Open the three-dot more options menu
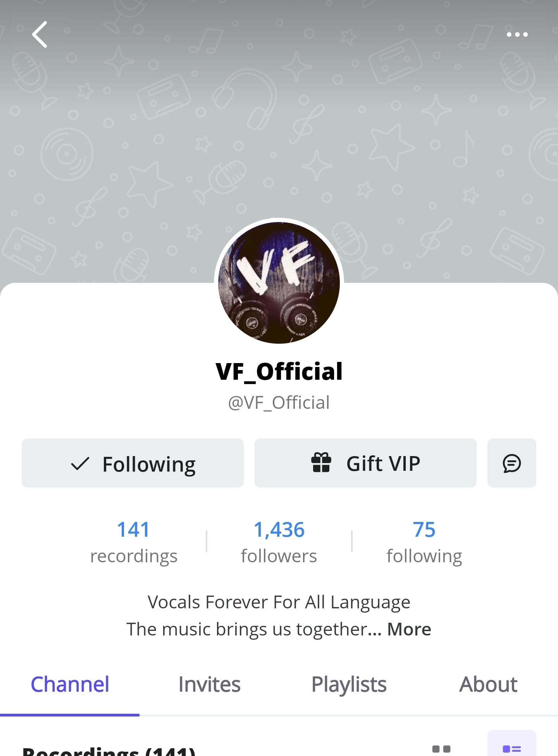Image resolution: width=558 pixels, height=756 pixels. 517,34
